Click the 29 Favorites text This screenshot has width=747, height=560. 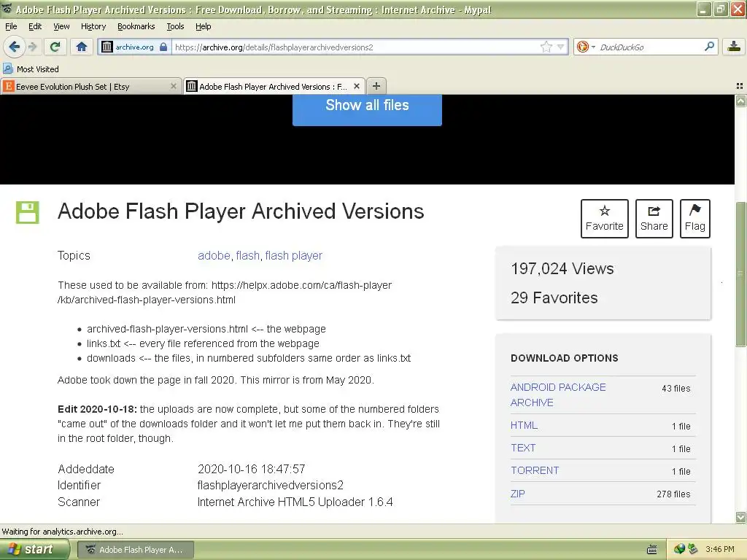[554, 297]
